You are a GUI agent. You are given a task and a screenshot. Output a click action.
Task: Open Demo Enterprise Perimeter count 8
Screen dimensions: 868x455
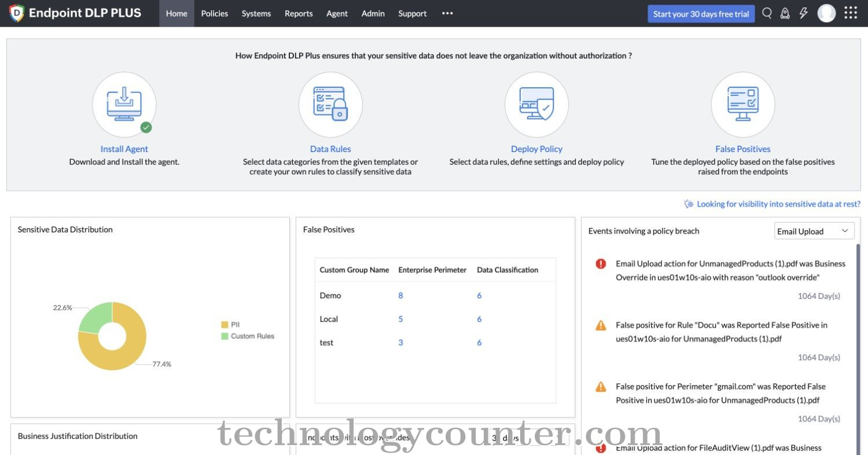(x=400, y=295)
